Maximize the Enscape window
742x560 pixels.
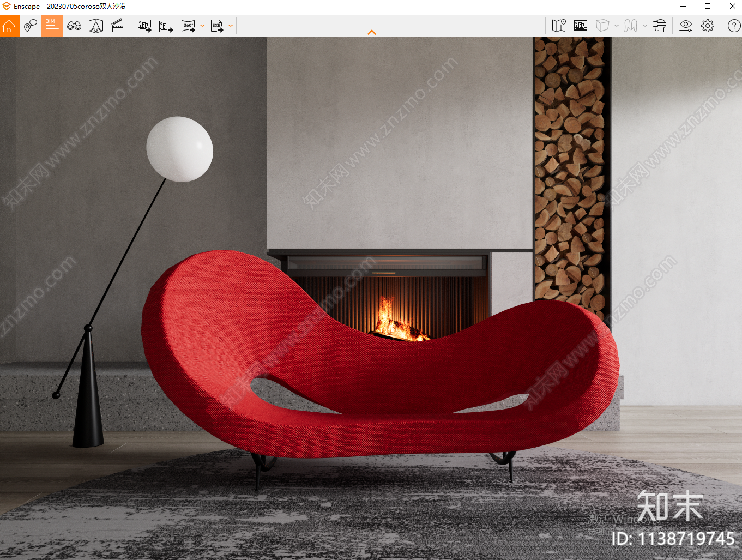[x=708, y=6]
